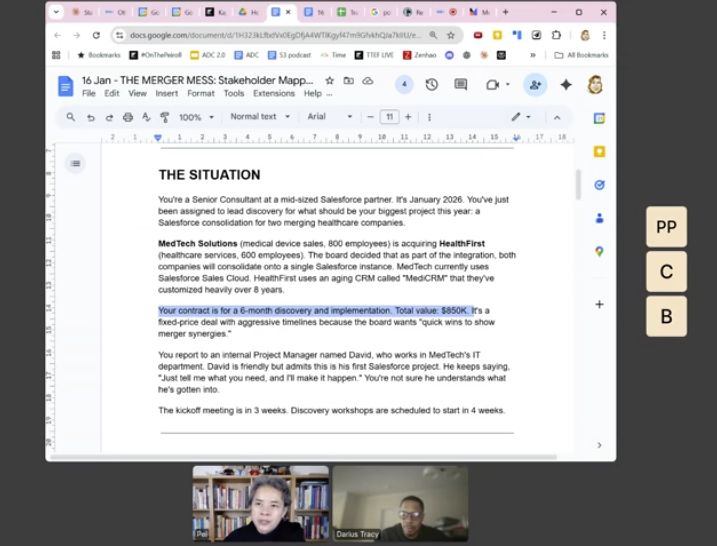This screenshot has width=717, height=546.
Task: Open the Extensions menu
Action: coord(273,93)
